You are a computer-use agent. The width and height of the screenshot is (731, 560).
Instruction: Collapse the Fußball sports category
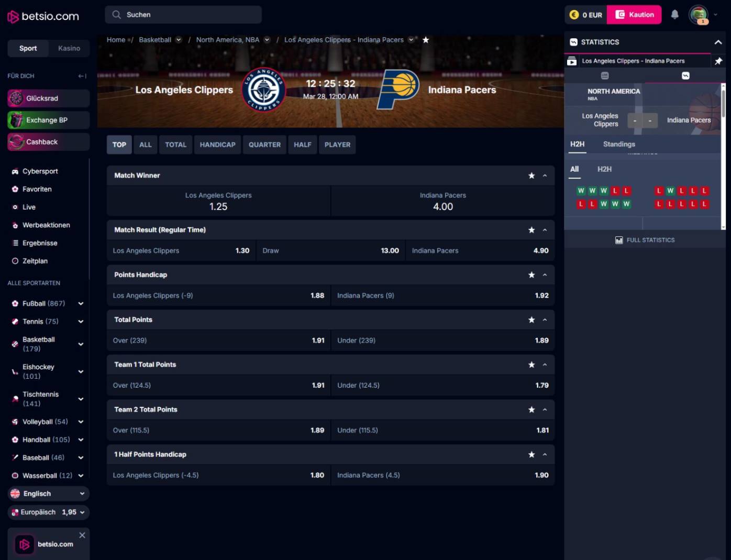[x=81, y=303]
